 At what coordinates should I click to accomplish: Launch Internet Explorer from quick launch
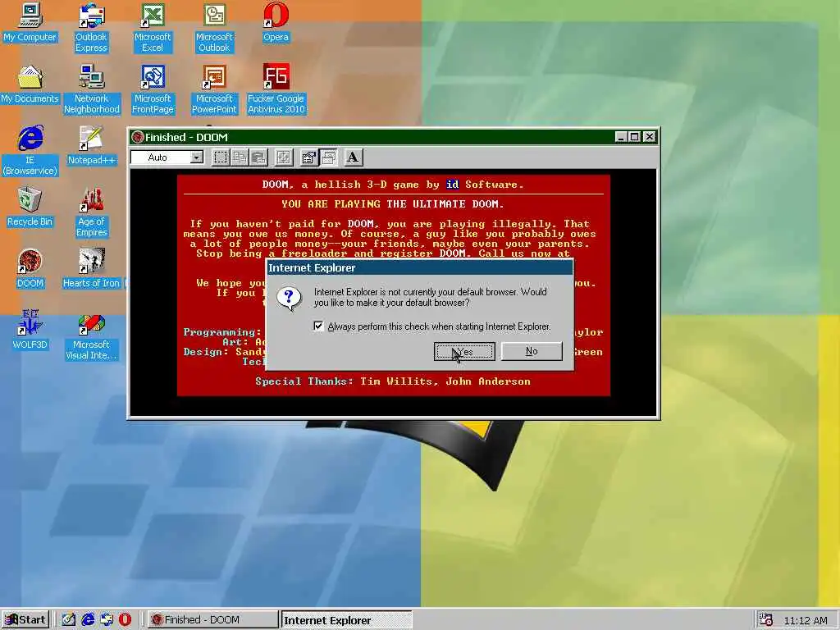coord(87,620)
